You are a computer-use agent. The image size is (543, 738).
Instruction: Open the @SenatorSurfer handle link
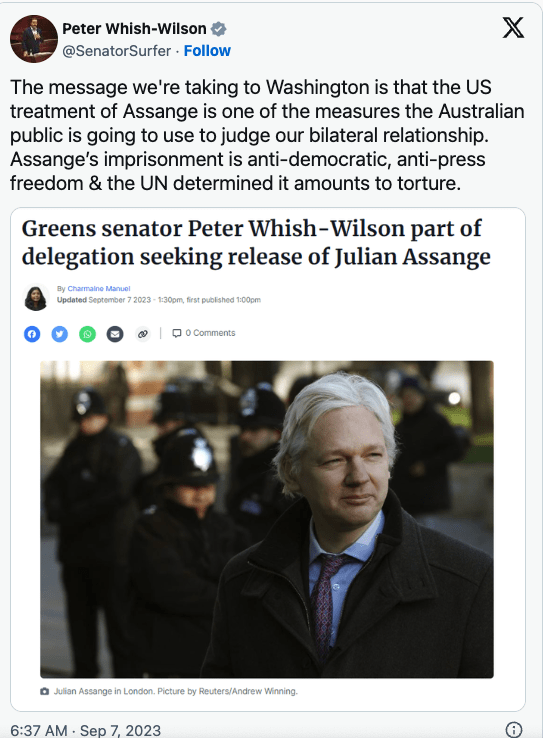pos(116,50)
